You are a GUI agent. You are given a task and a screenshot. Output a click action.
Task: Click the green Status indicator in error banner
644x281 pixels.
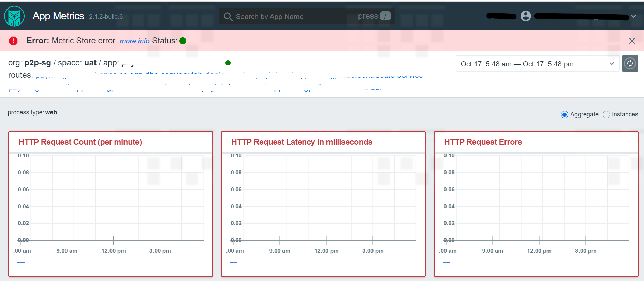coord(183,41)
